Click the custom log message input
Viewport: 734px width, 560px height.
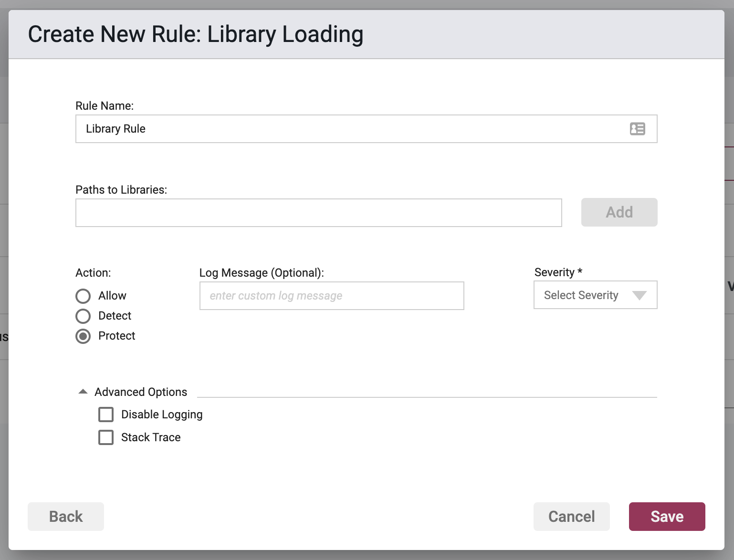coord(332,296)
